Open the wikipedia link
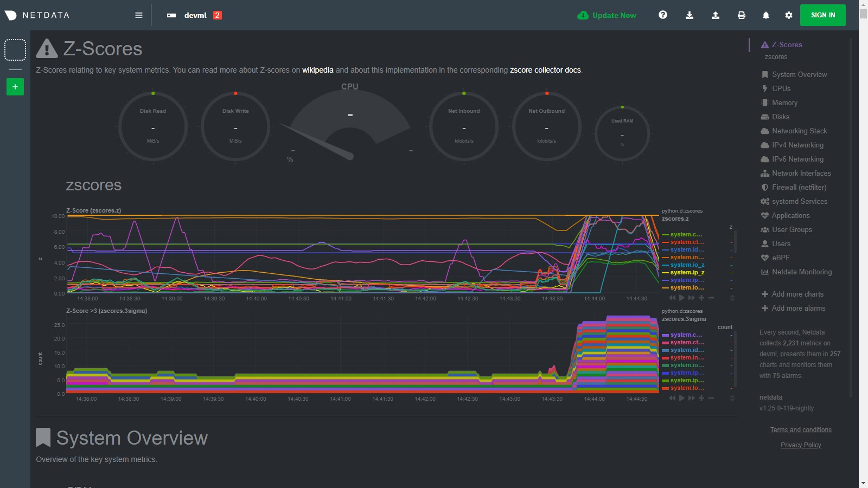 [318, 70]
